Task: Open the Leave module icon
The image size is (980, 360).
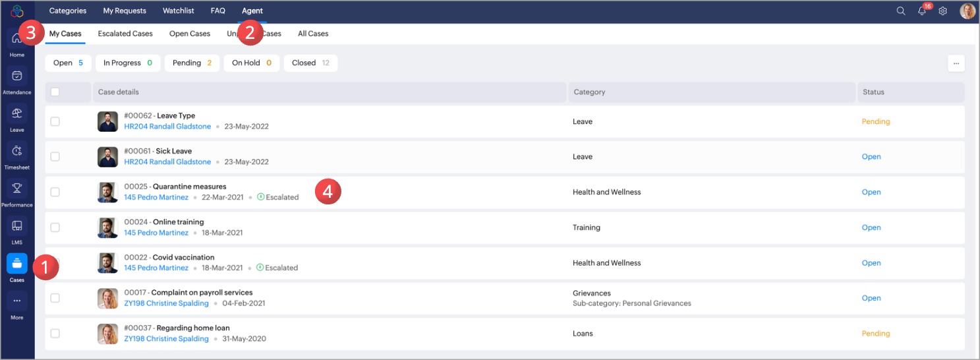Action: [x=17, y=114]
